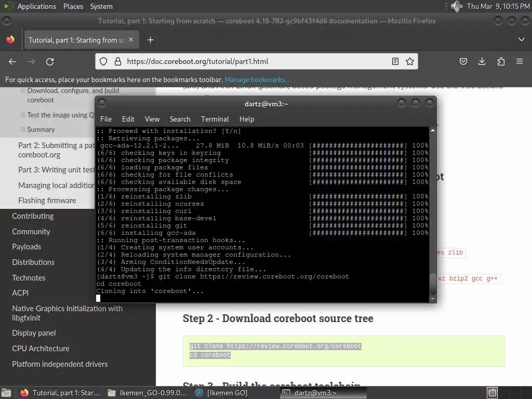Expand the Summary sidebar item
Screen dimensions: 532x399
[x=23, y=129]
